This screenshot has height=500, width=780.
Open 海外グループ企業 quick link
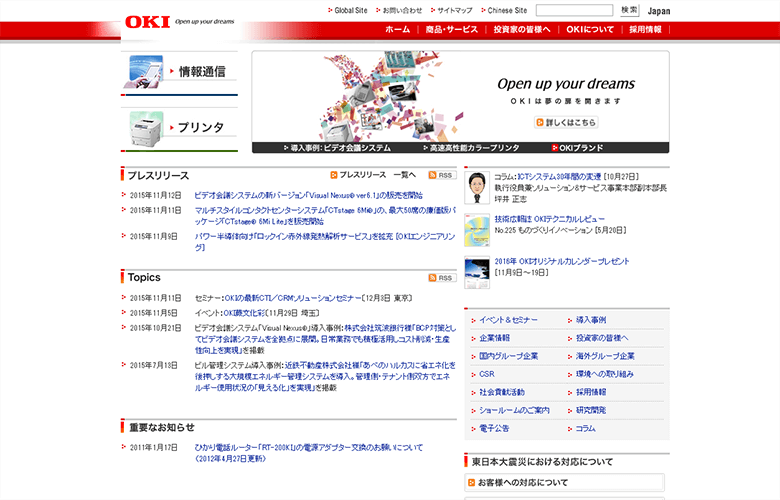pos(605,356)
